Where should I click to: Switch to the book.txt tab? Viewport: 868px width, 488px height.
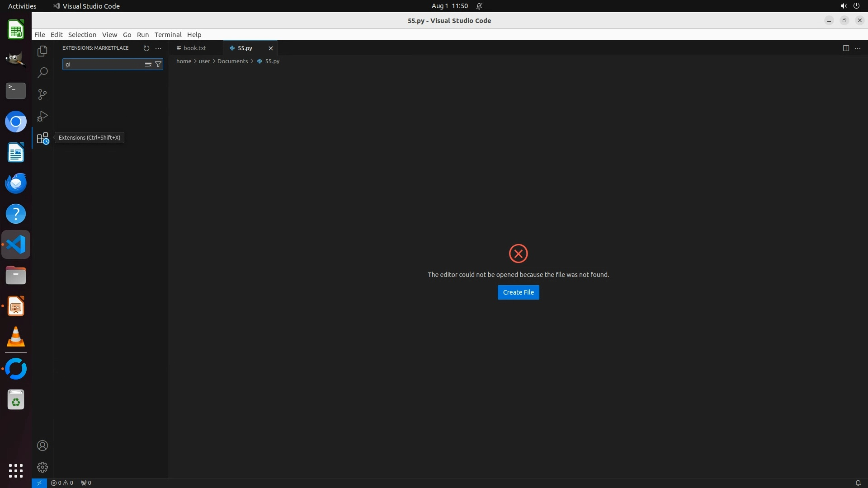tap(194, 48)
